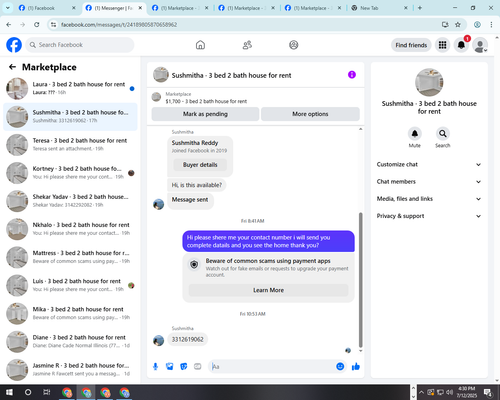This screenshot has width=500, height=400.
Task: Click the Mark as pending button
Action: coord(205,114)
